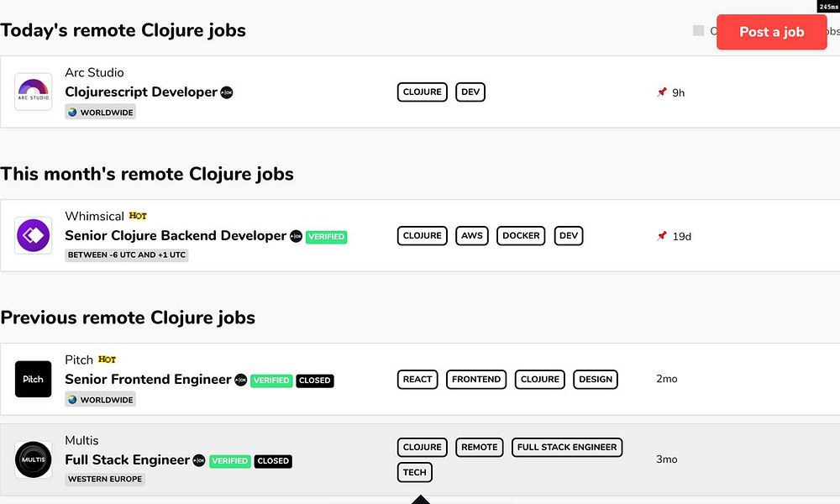Click the 2mo posting age text
The height and width of the screenshot is (504, 840).
point(667,379)
